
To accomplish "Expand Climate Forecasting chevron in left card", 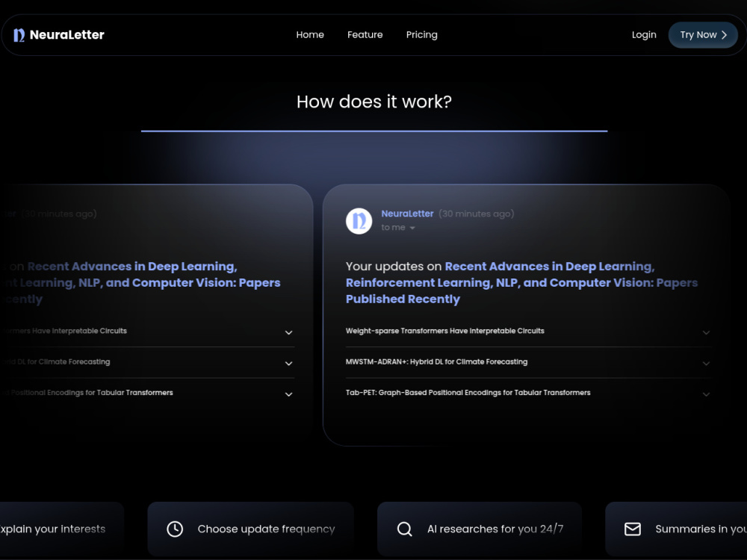I will [288, 364].
